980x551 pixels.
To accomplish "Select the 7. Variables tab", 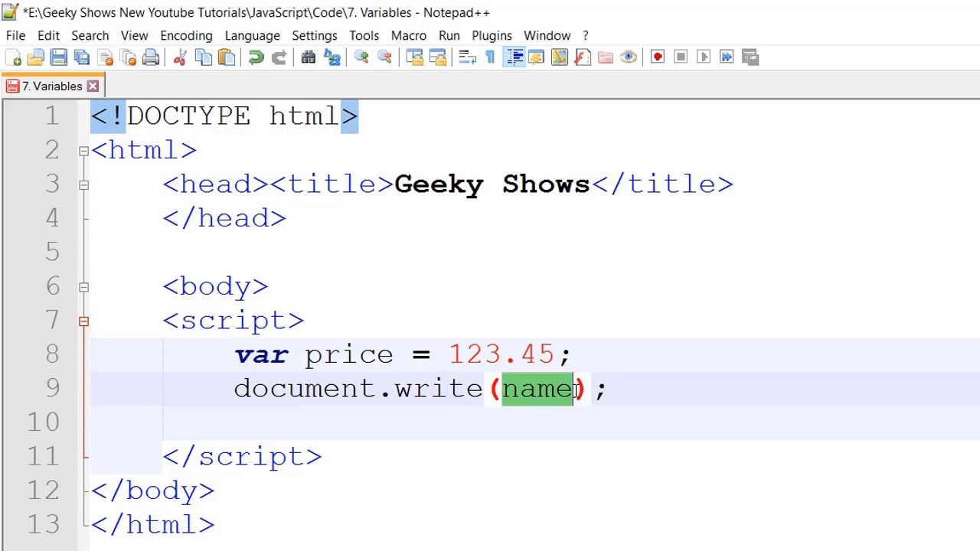I will [52, 86].
